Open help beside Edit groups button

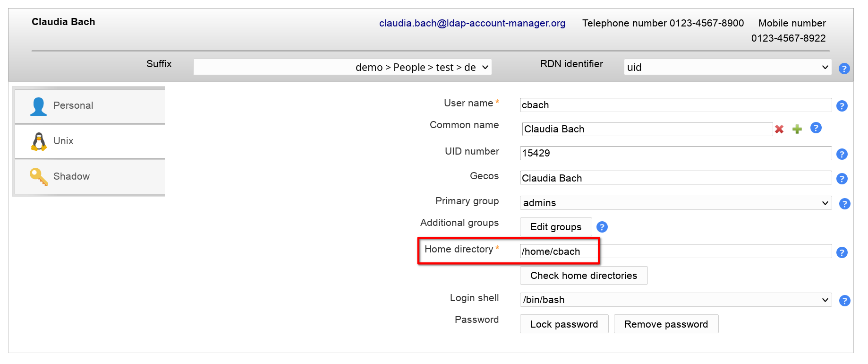[602, 227]
